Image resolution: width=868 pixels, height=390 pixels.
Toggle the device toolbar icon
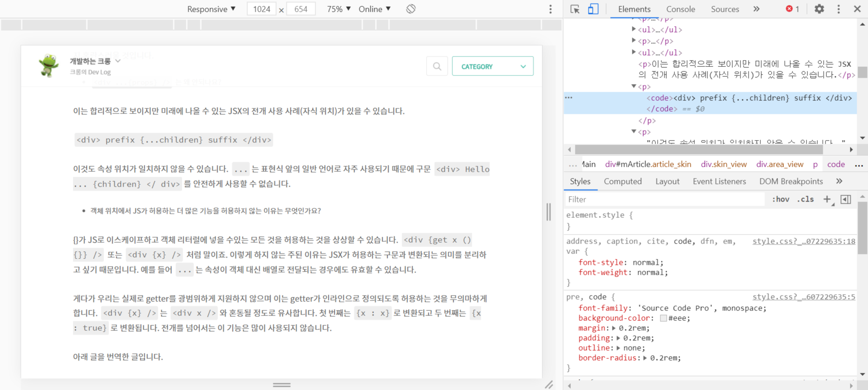(593, 9)
